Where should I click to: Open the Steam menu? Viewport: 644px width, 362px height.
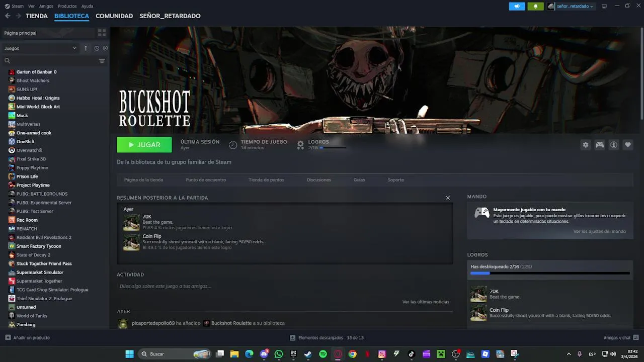[x=15, y=6]
